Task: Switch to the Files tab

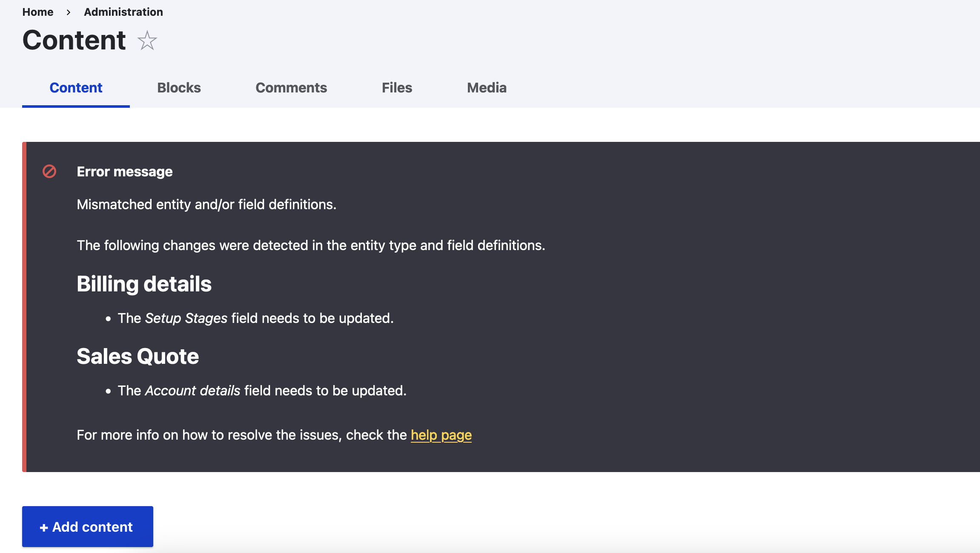Action: pyautogui.click(x=397, y=88)
